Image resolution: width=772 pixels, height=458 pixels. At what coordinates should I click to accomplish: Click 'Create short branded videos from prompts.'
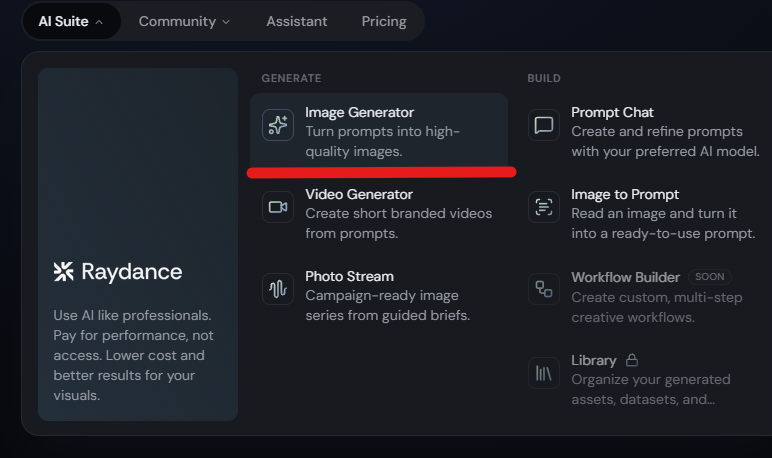click(x=399, y=223)
